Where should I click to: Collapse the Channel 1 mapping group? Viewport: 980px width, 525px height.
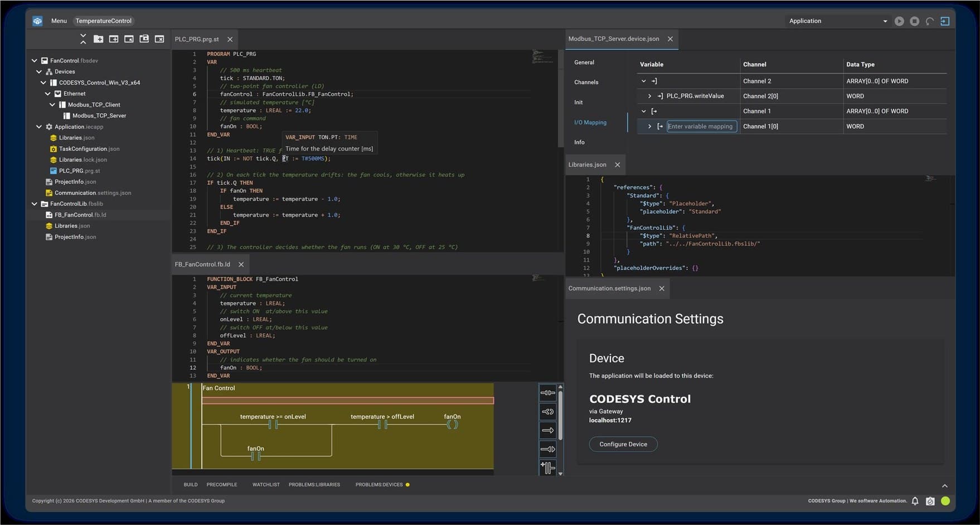coord(644,111)
